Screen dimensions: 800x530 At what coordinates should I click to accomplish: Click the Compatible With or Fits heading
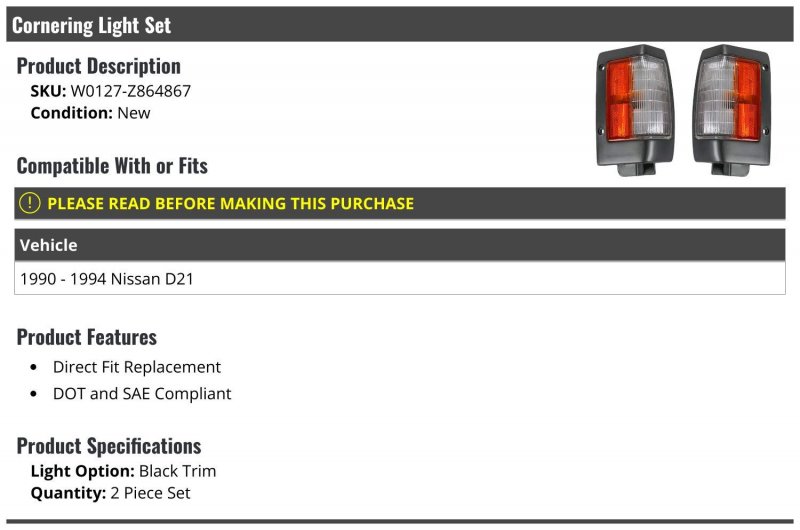pyautogui.click(x=112, y=166)
